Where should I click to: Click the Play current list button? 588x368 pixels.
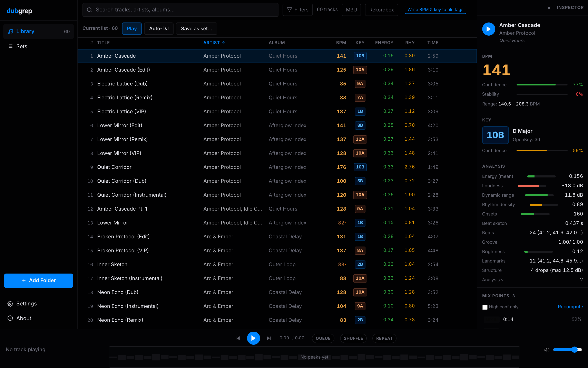click(x=132, y=28)
